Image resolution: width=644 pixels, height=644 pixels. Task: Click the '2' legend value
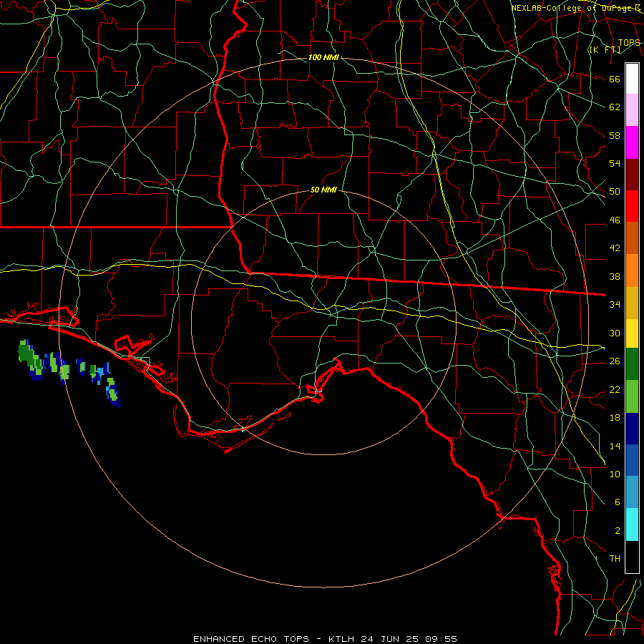point(617,531)
